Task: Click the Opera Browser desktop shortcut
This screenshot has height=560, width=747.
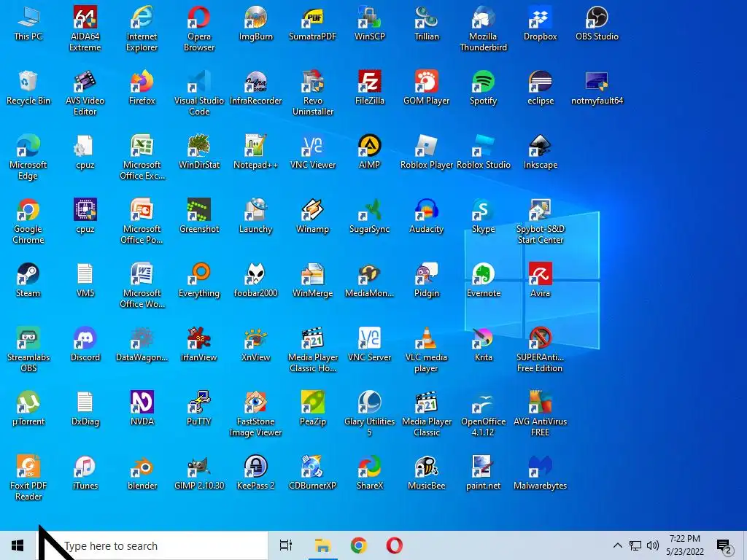Action: (199, 28)
